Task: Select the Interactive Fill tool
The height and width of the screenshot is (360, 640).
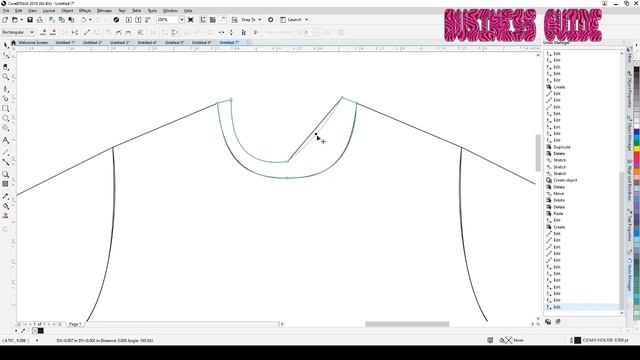Action: point(6,206)
